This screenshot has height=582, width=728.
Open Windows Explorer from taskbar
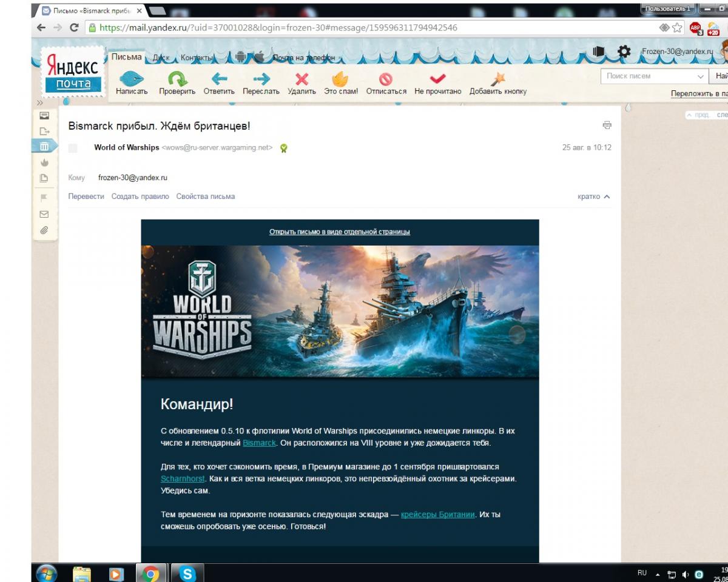coord(82,573)
